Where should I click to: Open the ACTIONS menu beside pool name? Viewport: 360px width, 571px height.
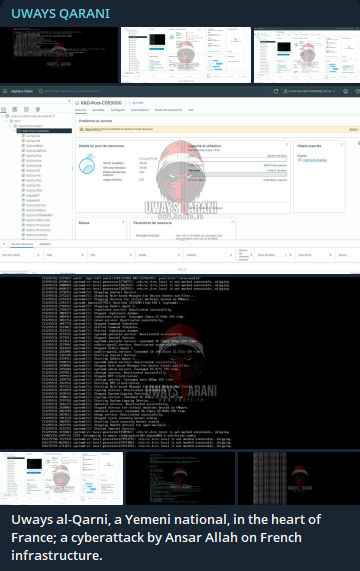click(138, 103)
